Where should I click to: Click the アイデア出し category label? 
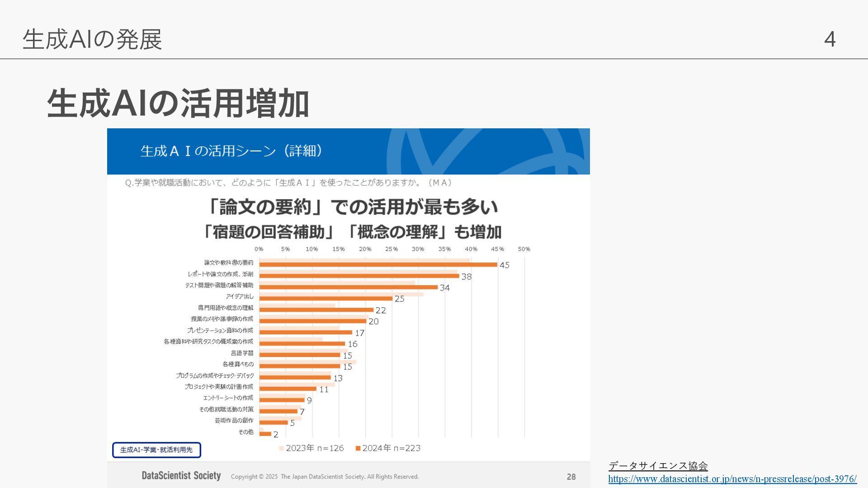(x=240, y=296)
